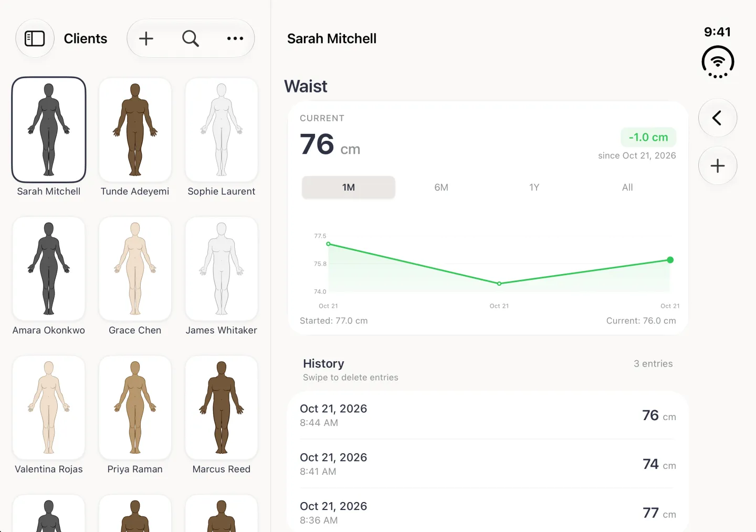Click the -1.0 cm change badge
Screen dimensions: 756x532
click(648, 137)
